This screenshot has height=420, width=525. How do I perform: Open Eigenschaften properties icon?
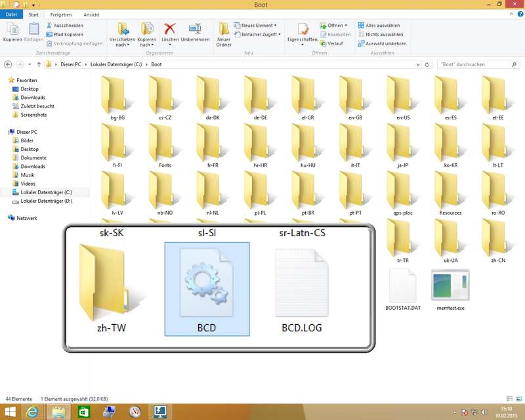pyautogui.click(x=303, y=30)
